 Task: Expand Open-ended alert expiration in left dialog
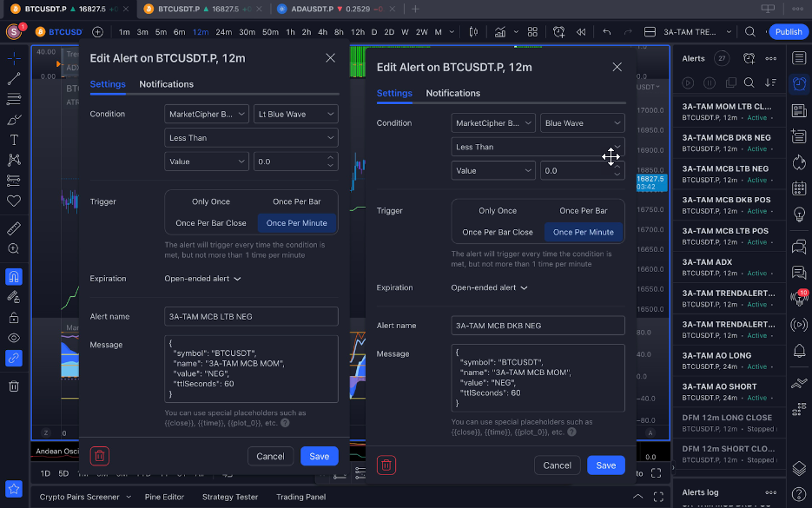coord(202,279)
